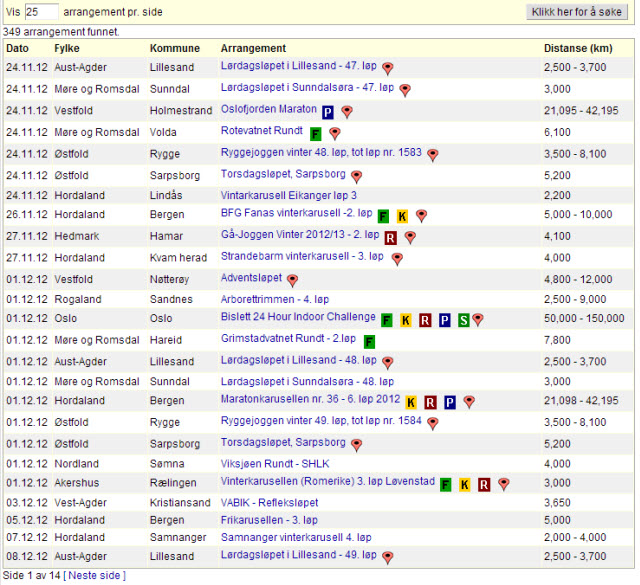
Task: Click map pin for Vinterkarusellen Romerike Løvenstad
Action: point(504,485)
